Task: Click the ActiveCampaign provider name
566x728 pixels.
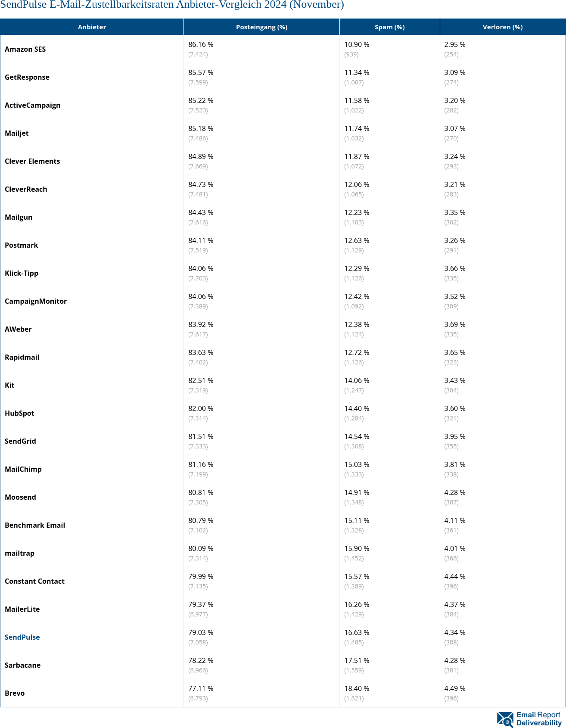Action: pyautogui.click(x=33, y=105)
